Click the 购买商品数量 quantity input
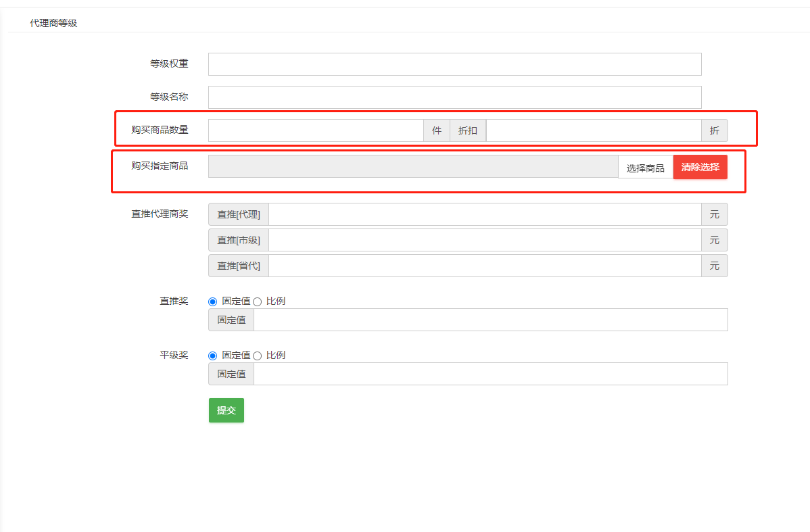Image resolution: width=810 pixels, height=532 pixels. point(315,130)
